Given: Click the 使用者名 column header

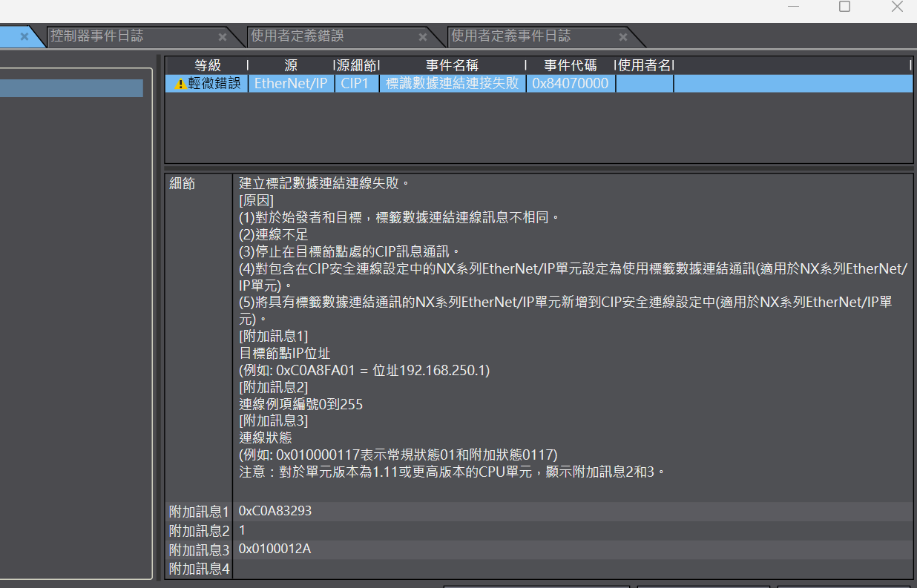Looking at the screenshot, I should tap(644, 65).
